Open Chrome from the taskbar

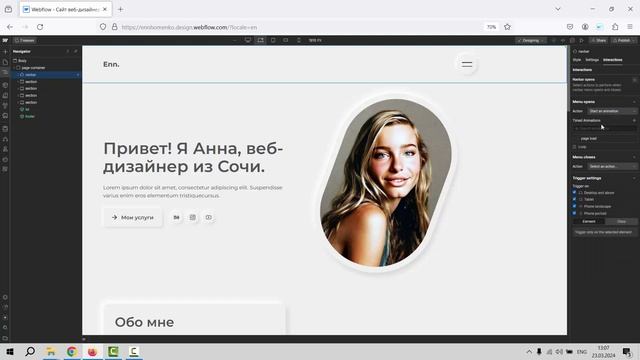(x=72, y=351)
